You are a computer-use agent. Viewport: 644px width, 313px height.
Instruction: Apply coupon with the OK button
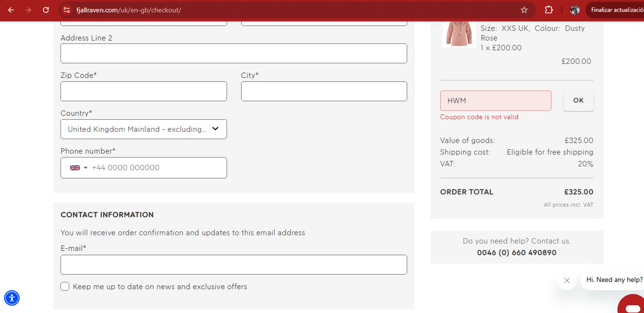[x=578, y=100]
